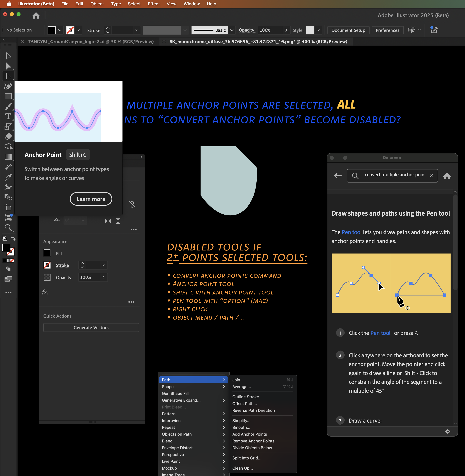
Task: Toggle the flip horizontal icon
Action: click(108, 221)
